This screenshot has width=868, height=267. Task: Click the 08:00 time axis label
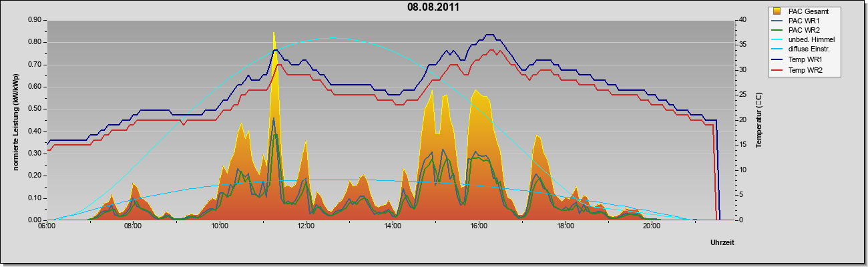pyautogui.click(x=132, y=226)
